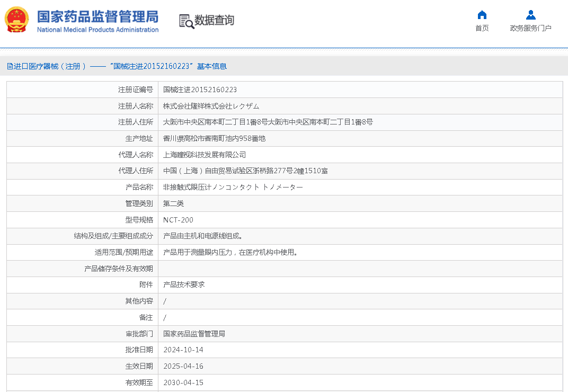
Task: Select production address 香川県高松市香南町池内958番地
Action: (215, 138)
